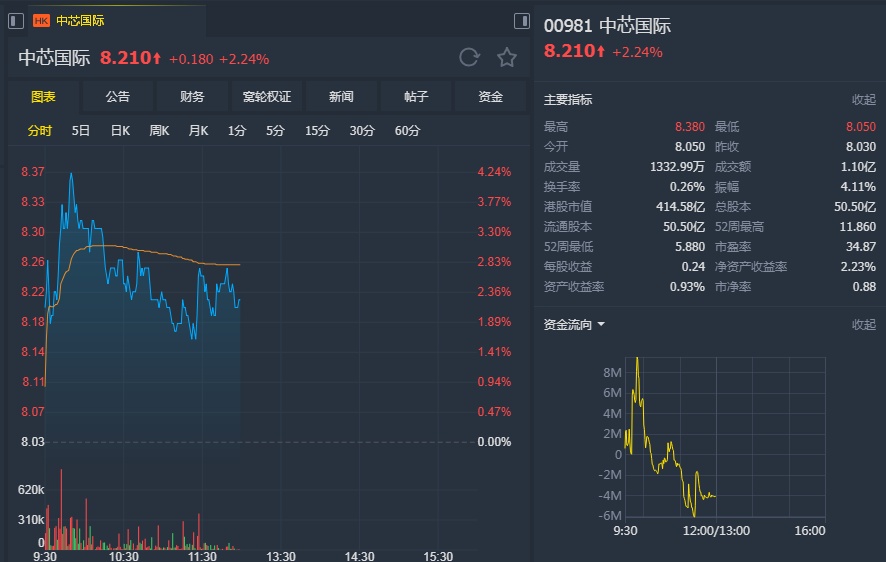Toggle the right sidebar panel icon
The width and height of the screenshot is (886, 562).
(521, 20)
